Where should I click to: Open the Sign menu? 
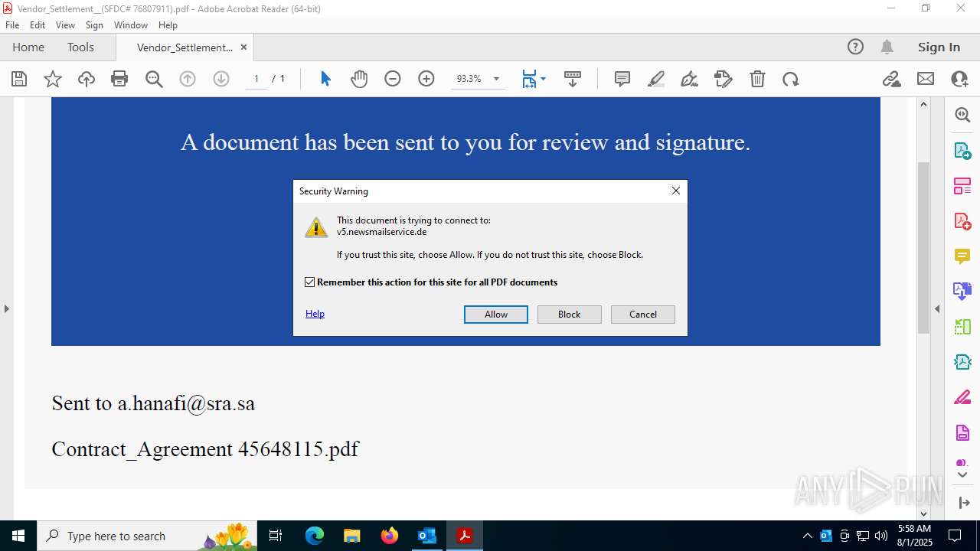94,25
